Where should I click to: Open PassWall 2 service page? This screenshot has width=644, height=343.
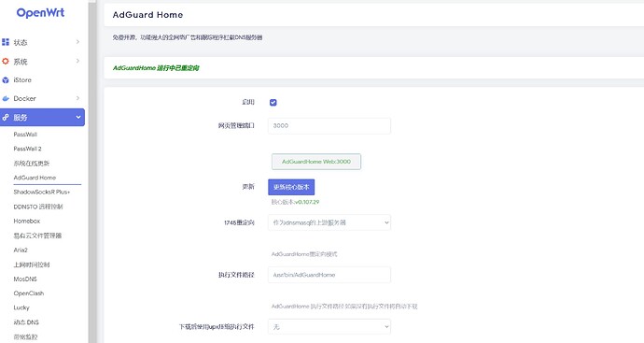(x=27, y=149)
